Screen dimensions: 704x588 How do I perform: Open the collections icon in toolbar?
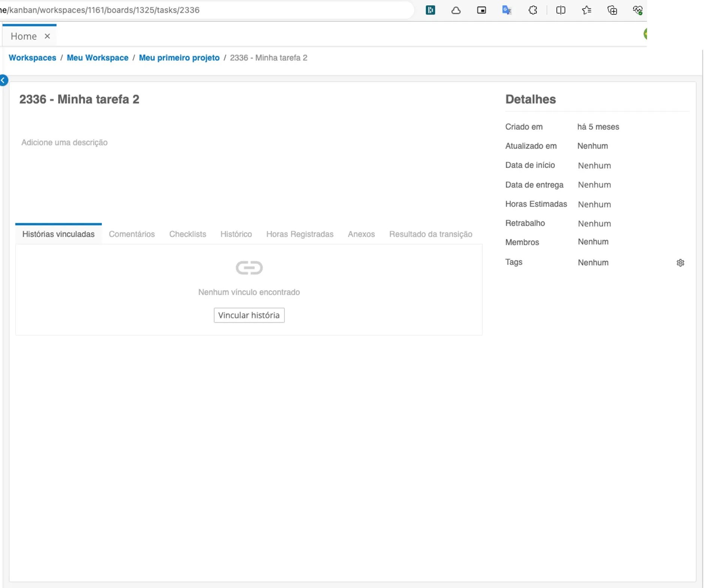coord(612,10)
